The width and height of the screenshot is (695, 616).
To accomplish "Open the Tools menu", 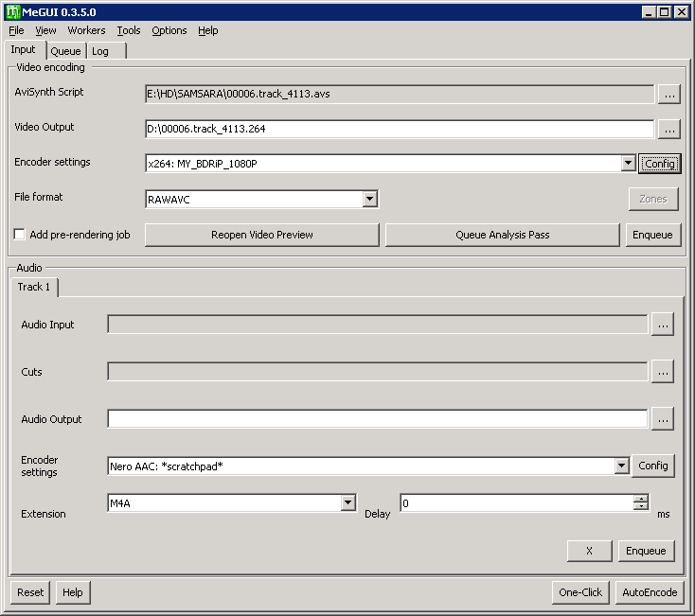I will point(129,30).
